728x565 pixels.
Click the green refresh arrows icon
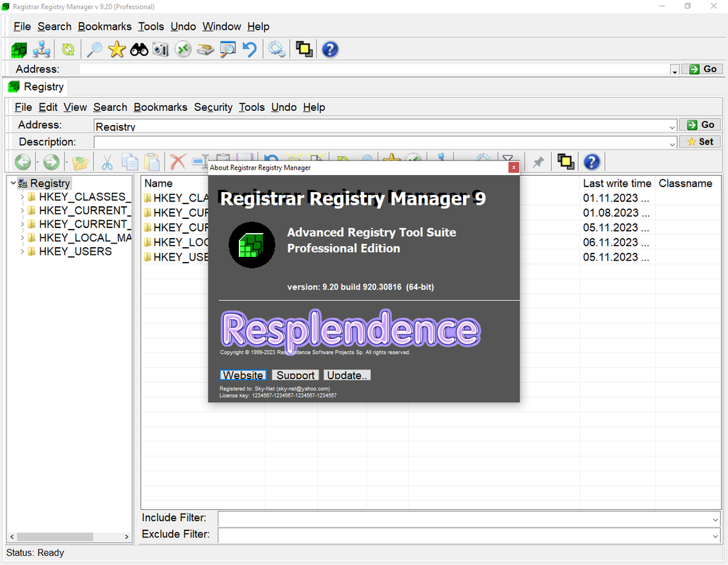pos(69,49)
